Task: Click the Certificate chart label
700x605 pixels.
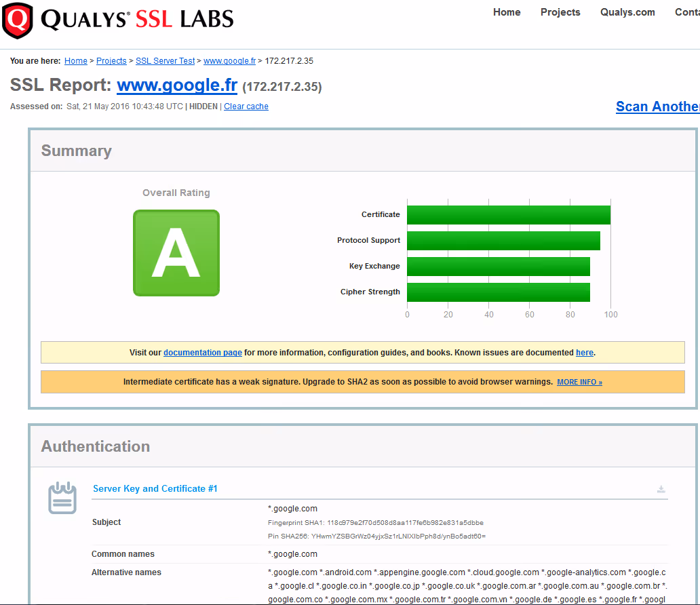Action: coord(381,214)
